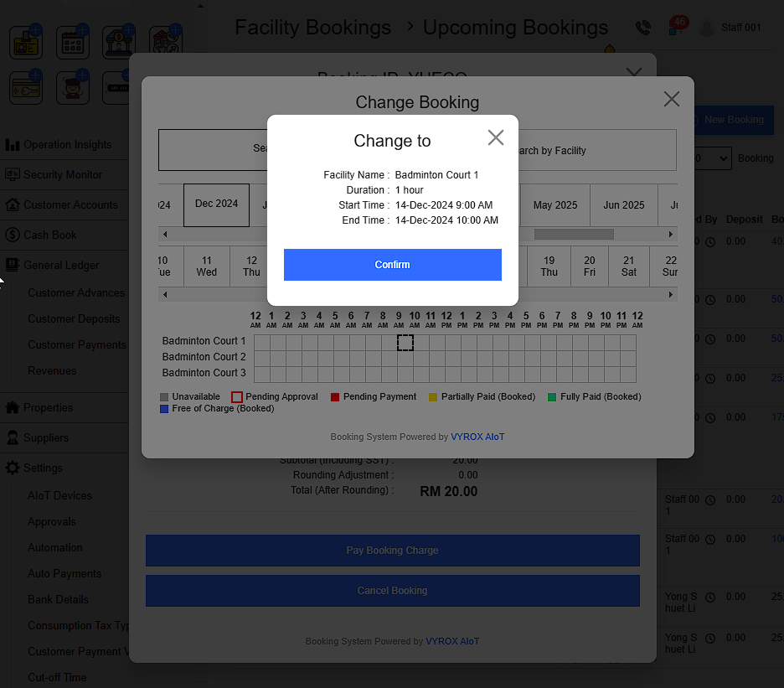784x688 pixels.
Task: Select the Dec 2024 month tab
Action: (216, 204)
